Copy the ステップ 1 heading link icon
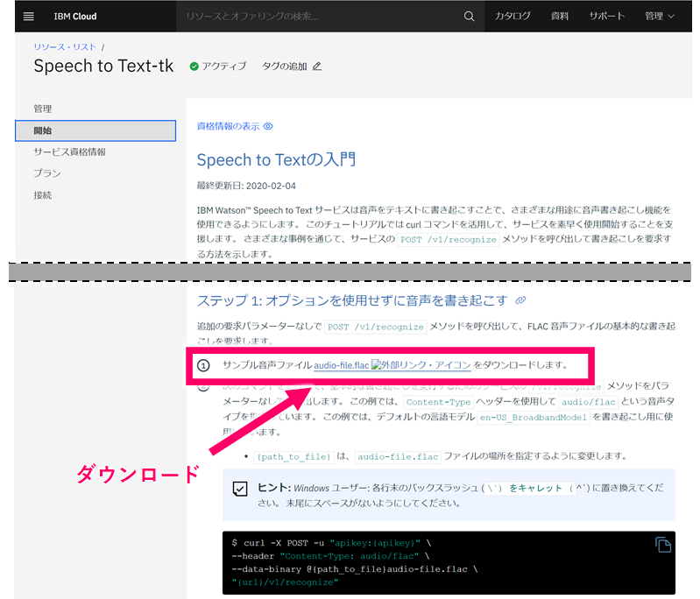The image size is (700, 599). pos(520,300)
